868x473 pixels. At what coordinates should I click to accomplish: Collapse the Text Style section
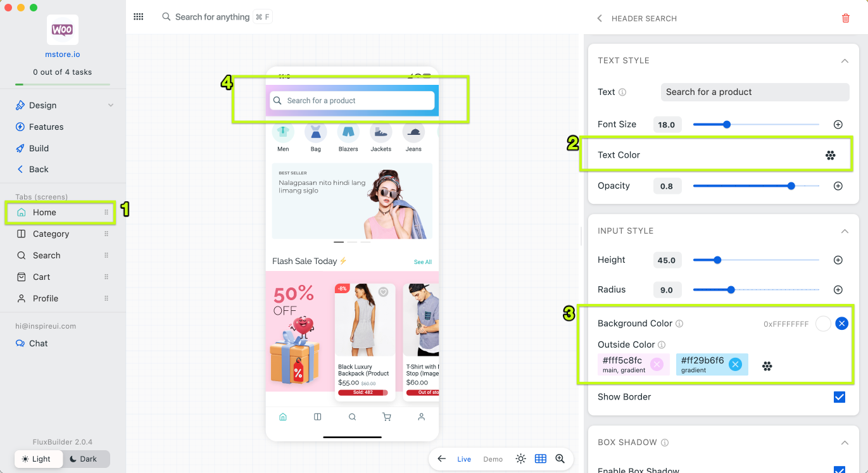coord(844,61)
